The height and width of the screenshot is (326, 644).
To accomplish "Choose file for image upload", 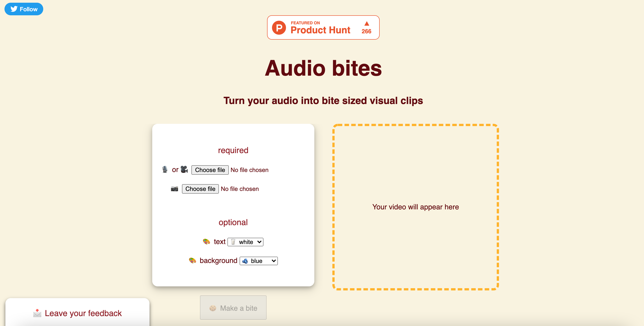I will point(200,189).
